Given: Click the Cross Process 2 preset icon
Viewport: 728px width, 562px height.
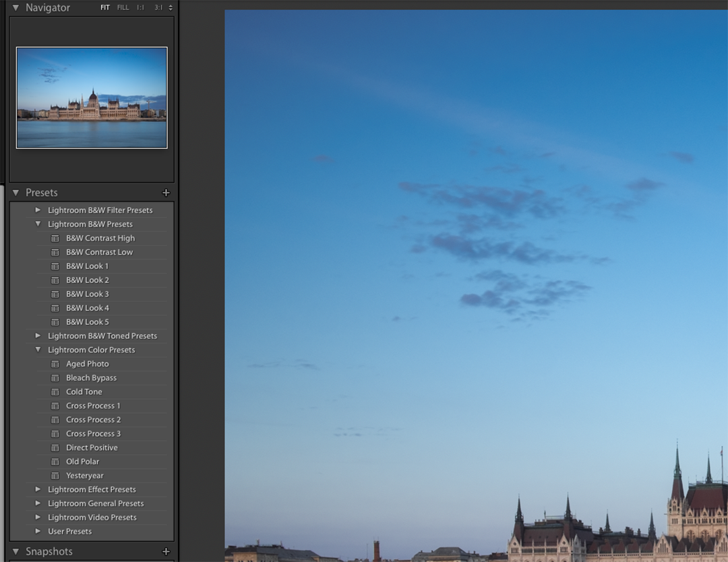Looking at the screenshot, I should 55,420.
